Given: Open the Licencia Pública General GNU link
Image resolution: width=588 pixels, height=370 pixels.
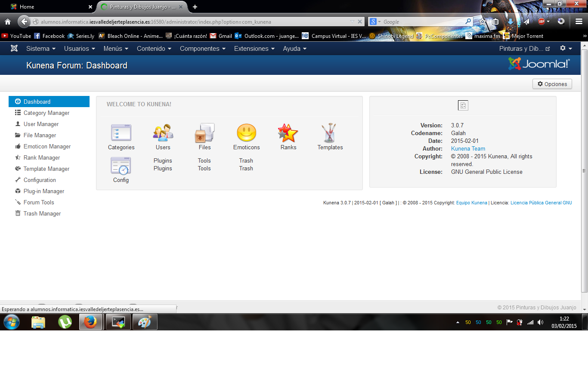Looking at the screenshot, I should pos(541,203).
